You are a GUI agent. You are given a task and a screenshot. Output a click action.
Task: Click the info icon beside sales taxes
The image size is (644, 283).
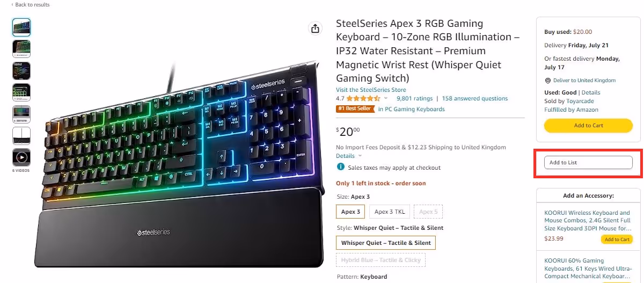(x=340, y=167)
